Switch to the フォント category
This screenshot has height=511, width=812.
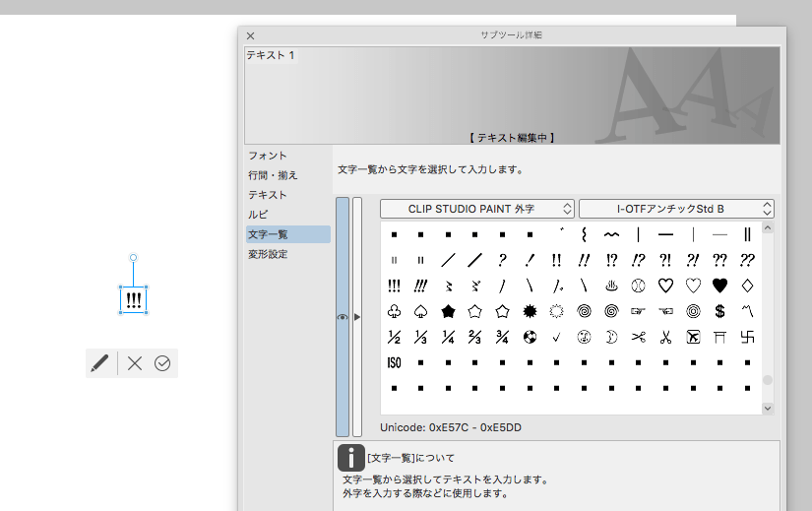tap(268, 156)
